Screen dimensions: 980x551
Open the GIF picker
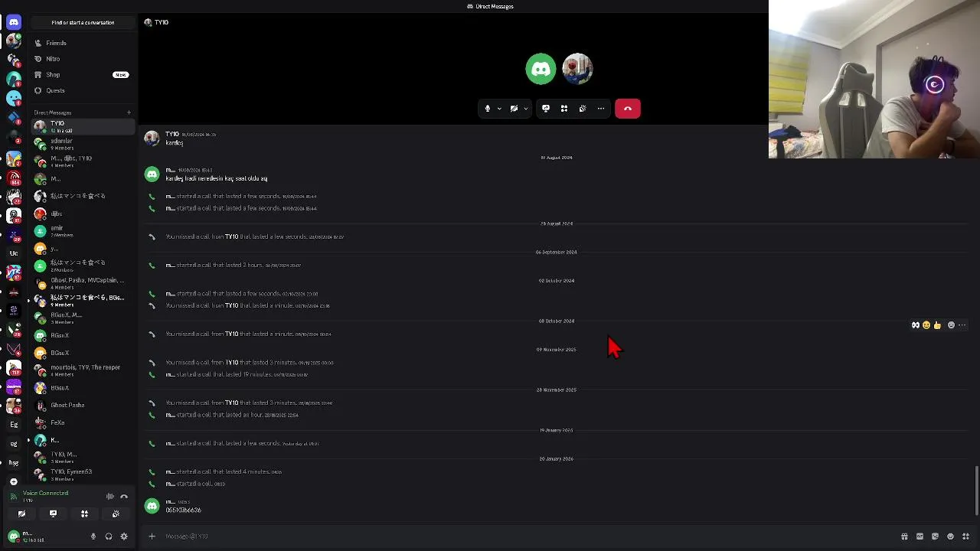tap(920, 536)
